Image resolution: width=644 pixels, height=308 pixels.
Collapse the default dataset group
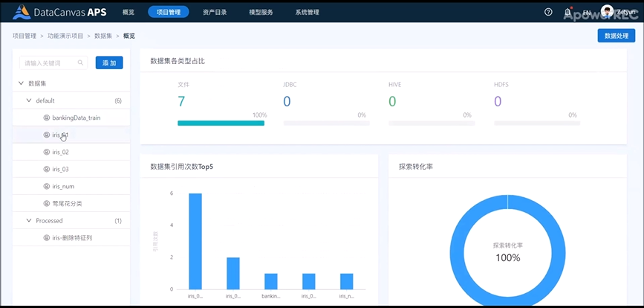pos(29,100)
